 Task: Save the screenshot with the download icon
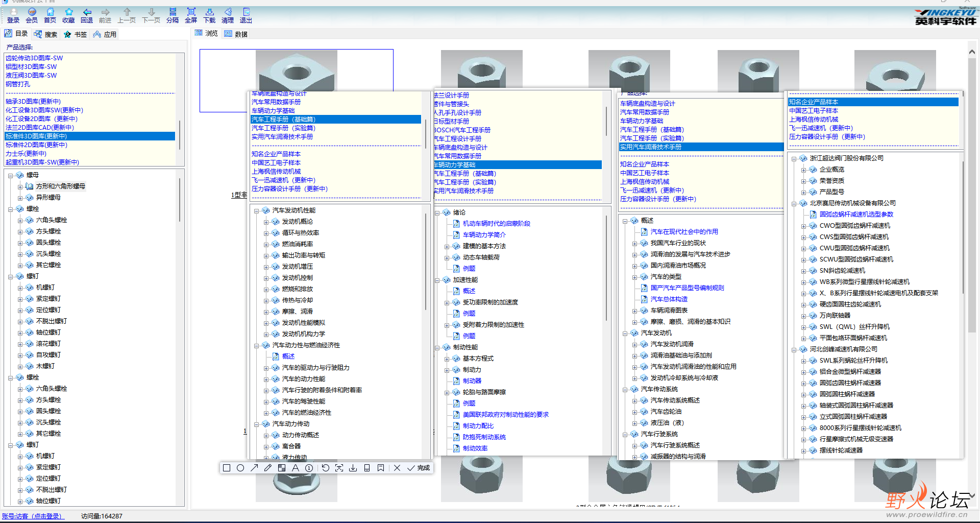coord(353,468)
